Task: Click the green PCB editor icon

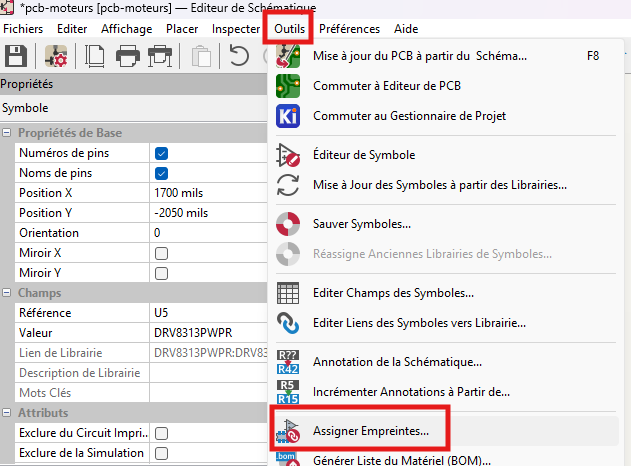Action: click(x=288, y=86)
